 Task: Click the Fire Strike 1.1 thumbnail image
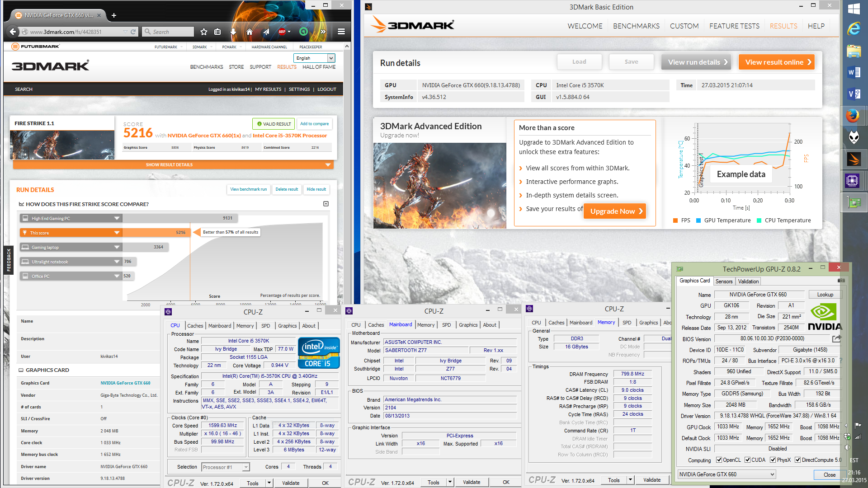tap(62, 145)
